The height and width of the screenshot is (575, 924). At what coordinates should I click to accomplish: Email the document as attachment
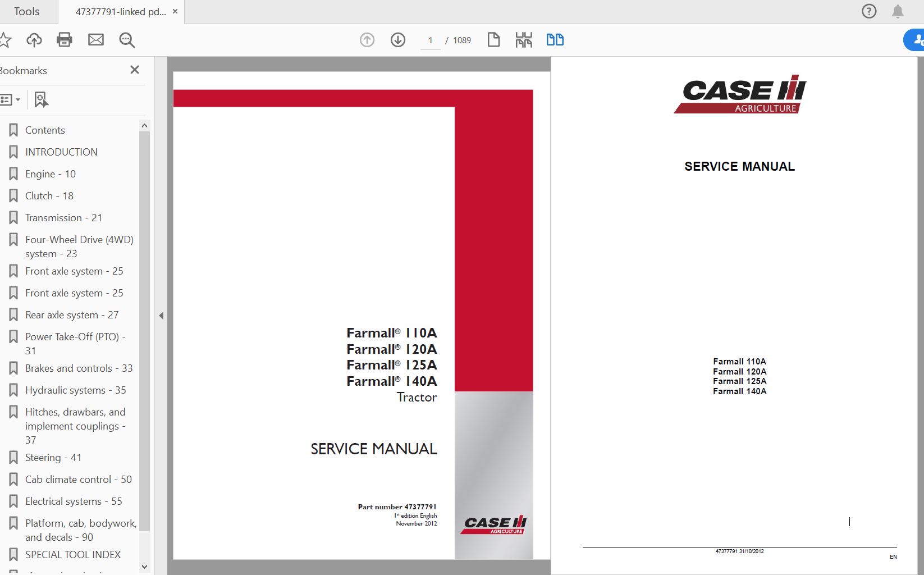click(x=95, y=40)
